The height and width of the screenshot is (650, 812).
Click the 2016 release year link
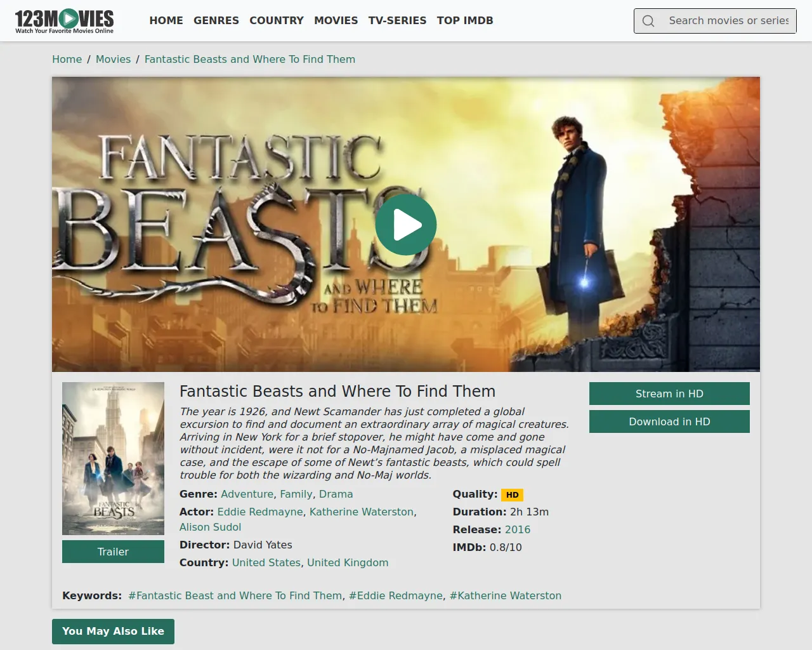(x=517, y=529)
